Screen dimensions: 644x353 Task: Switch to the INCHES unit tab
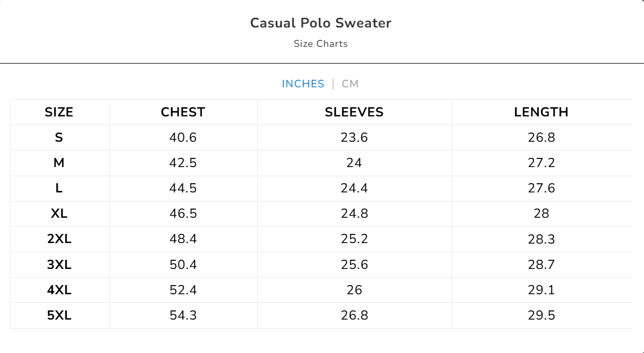click(303, 84)
